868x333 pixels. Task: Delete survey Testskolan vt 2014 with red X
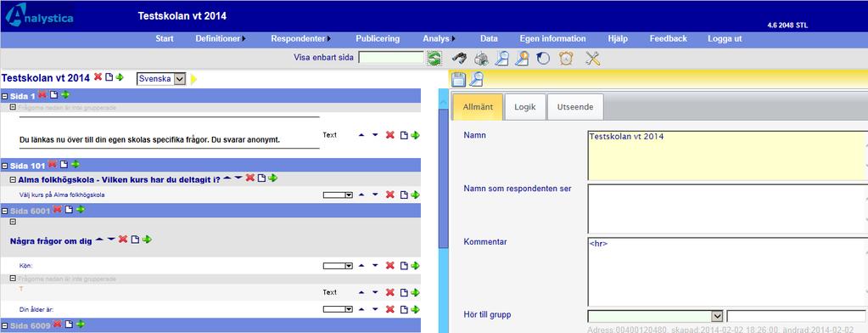coord(98,77)
